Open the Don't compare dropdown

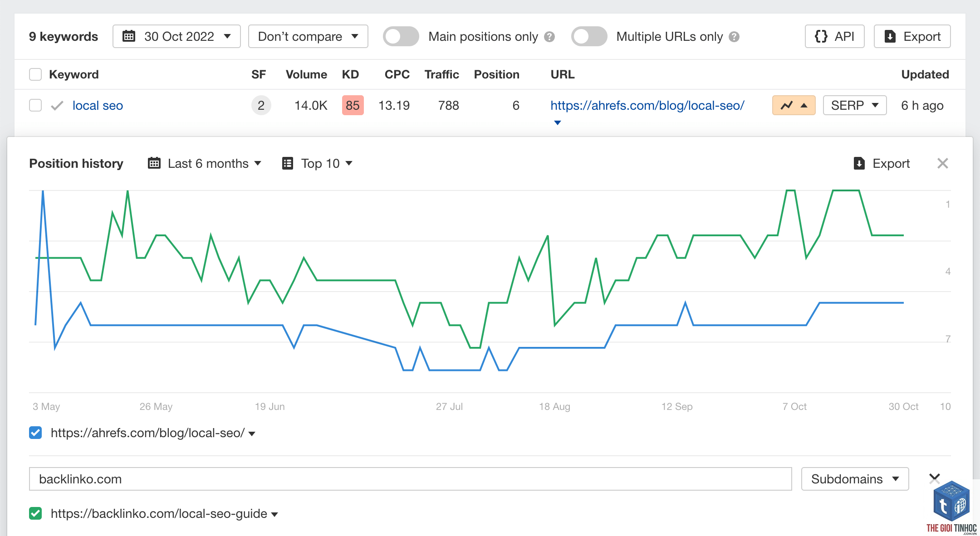[308, 36]
